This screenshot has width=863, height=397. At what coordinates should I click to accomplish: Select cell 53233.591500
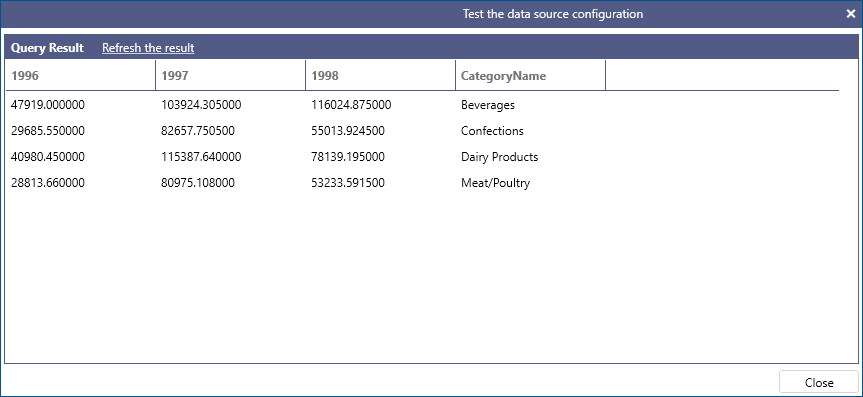coord(348,183)
